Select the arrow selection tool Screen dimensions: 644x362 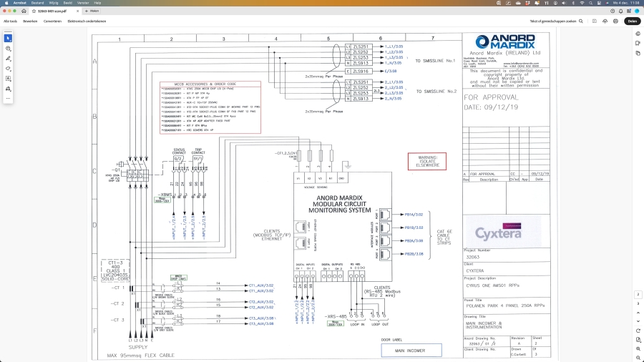8,38
